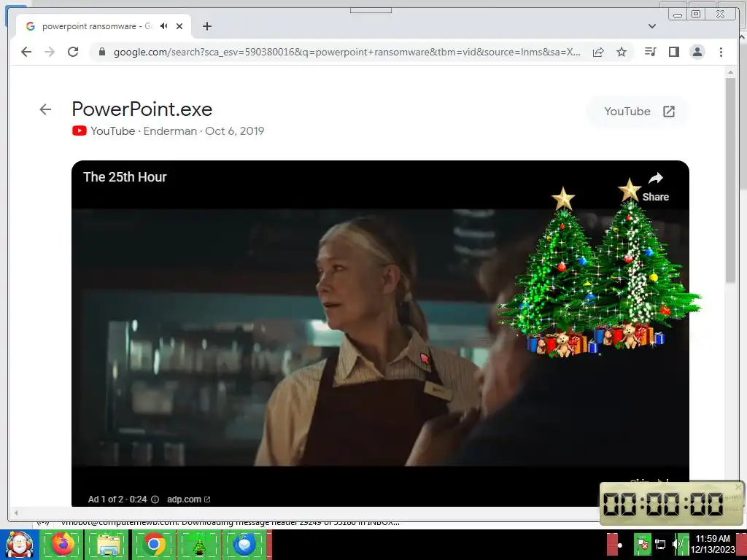The image size is (747, 560).
Task: Open the network tray icon
Action: point(659,544)
